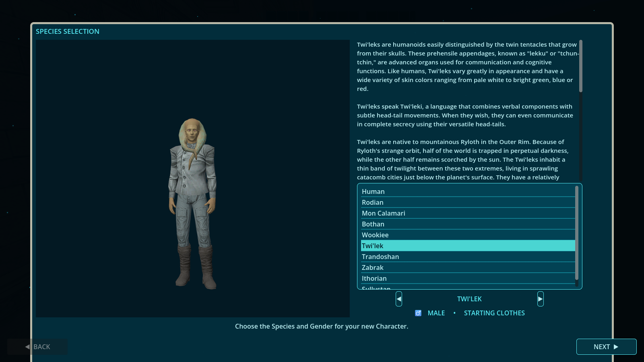Click the TWI'LEK species name label

coord(469,299)
